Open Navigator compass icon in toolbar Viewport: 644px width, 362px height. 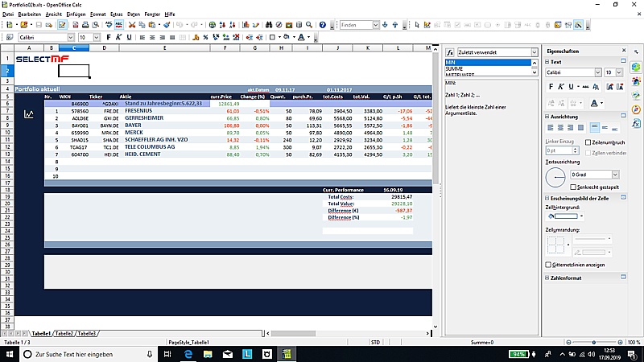[279, 25]
